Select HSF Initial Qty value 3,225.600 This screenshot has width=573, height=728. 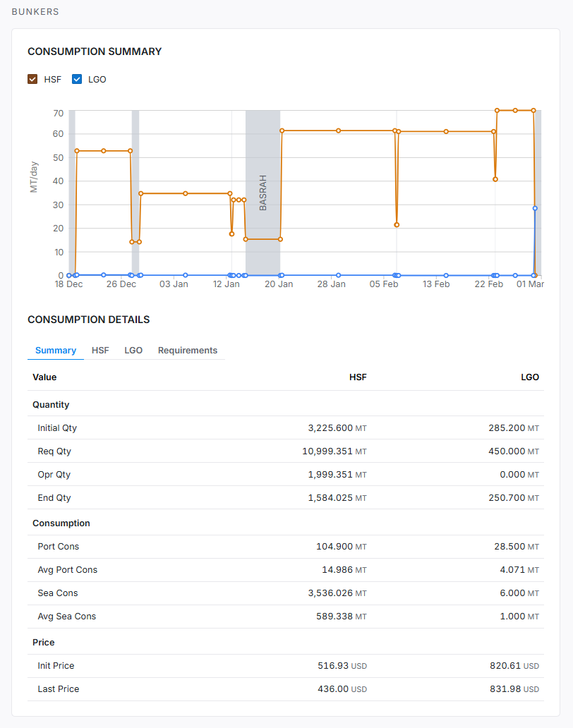[x=330, y=428]
